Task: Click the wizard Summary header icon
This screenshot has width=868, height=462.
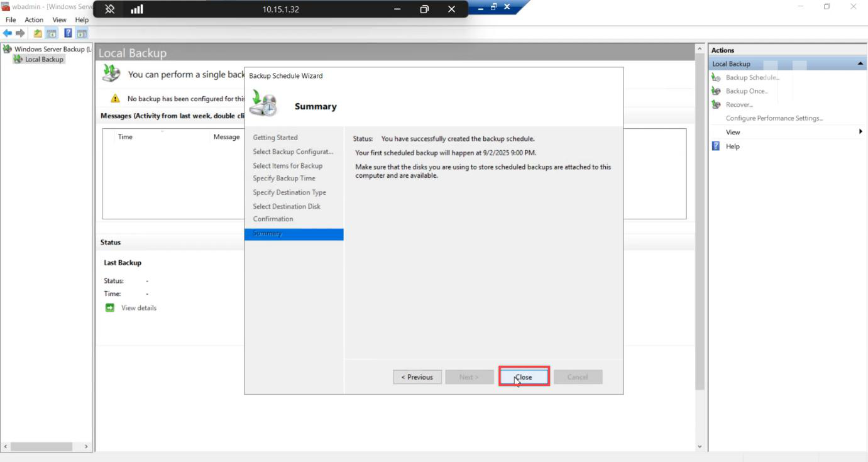Action: point(263,103)
